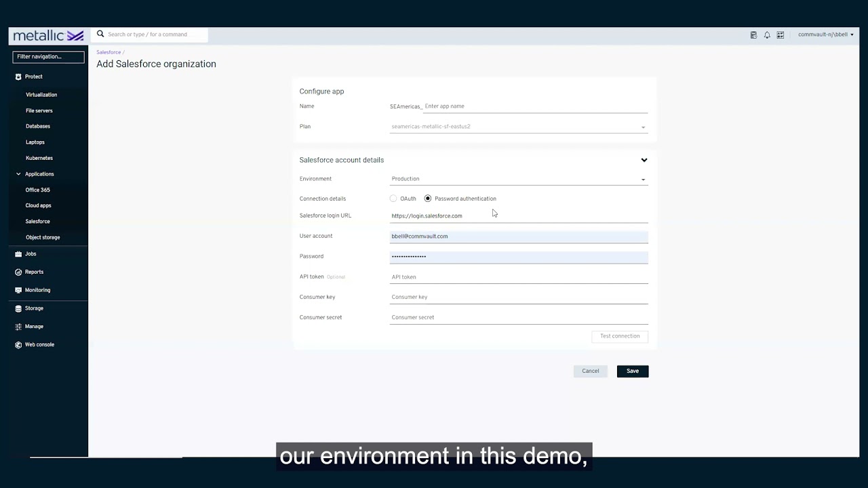Viewport: 868px width, 488px height.
Task: Click the API token field
Action: [519, 277]
